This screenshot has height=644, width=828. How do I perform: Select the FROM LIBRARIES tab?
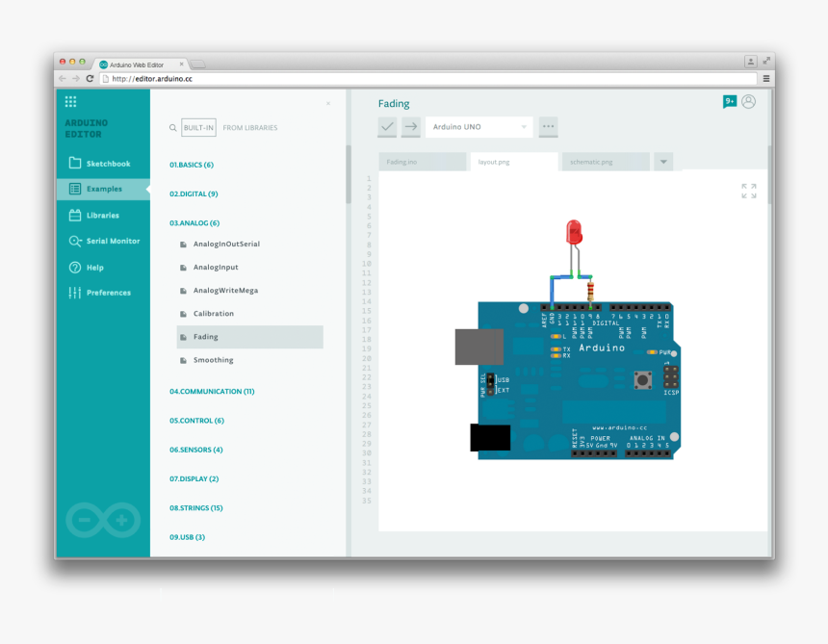click(x=250, y=128)
